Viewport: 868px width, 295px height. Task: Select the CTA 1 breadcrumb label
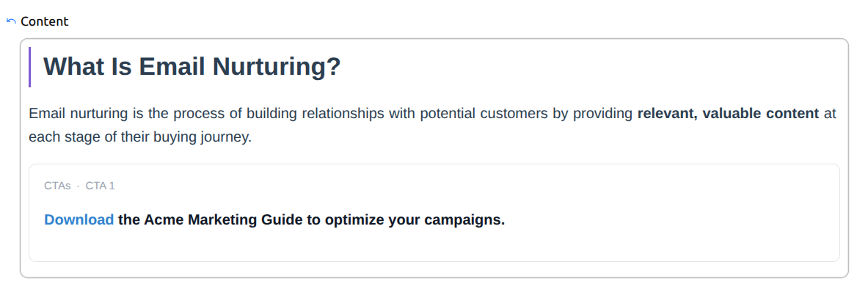click(100, 186)
